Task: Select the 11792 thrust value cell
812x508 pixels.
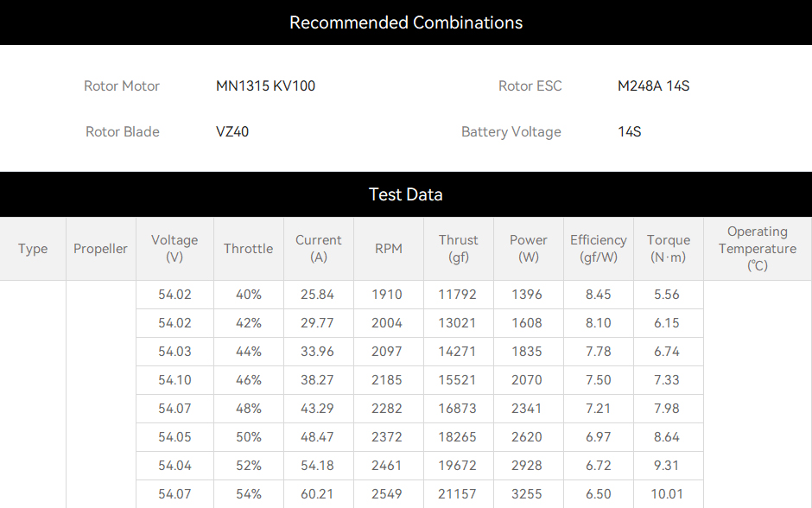Action: click(459, 295)
